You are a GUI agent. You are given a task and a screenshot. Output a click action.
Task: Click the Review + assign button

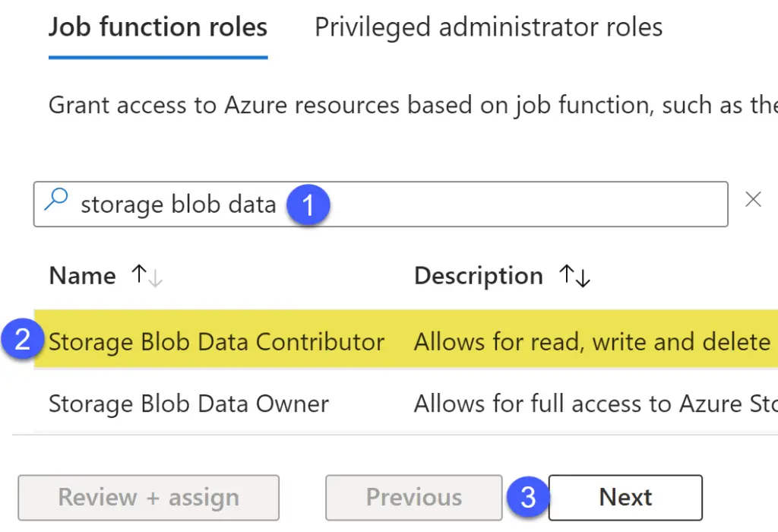[x=148, y=497]
